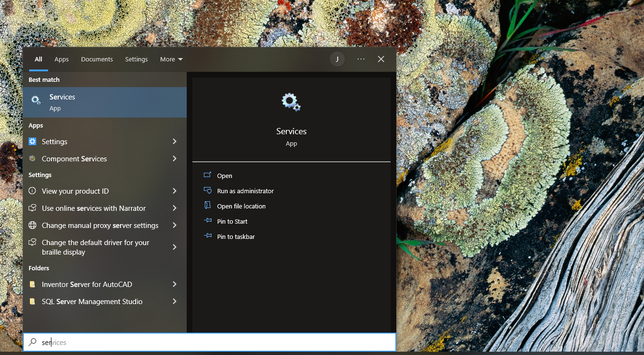Select Run as administrator
Screen dimensions: 644x355
pyautogui.click(x=245, y=191)
